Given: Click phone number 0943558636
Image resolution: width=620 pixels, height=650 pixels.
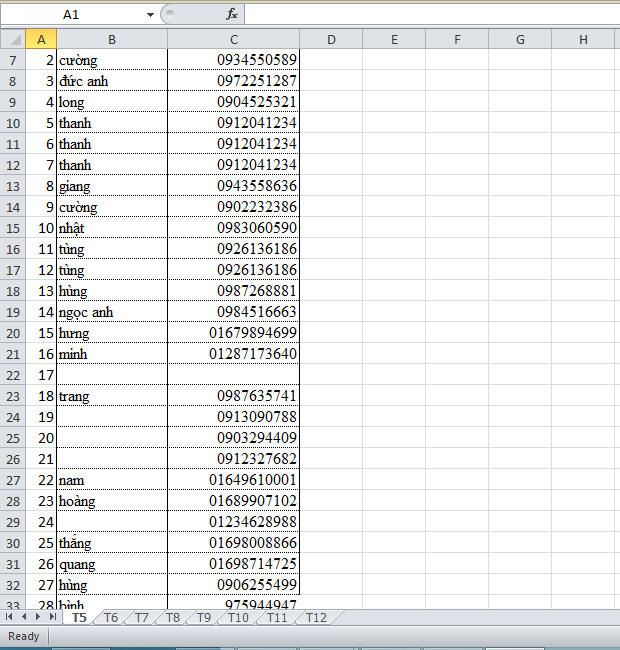Looking at the screenshot, I should pos(234,186).
